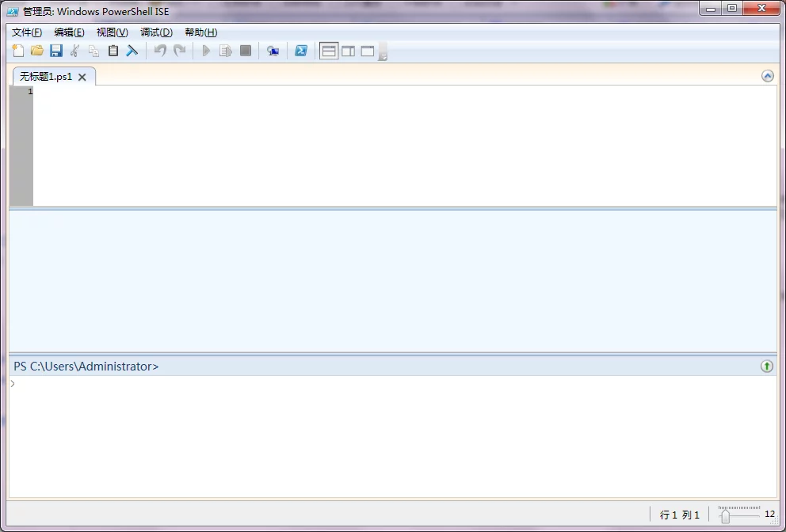Close the 无标题1.ps1 tab

pos(82,77)
